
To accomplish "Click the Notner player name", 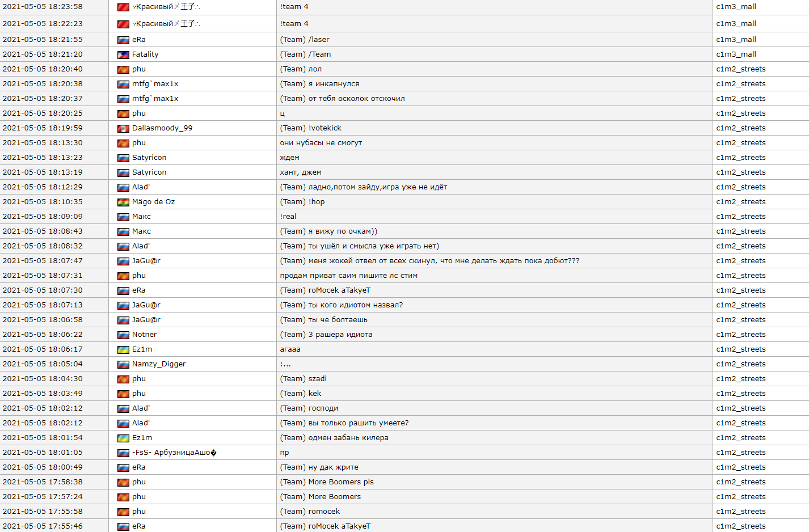I will [x=144, y=335].
